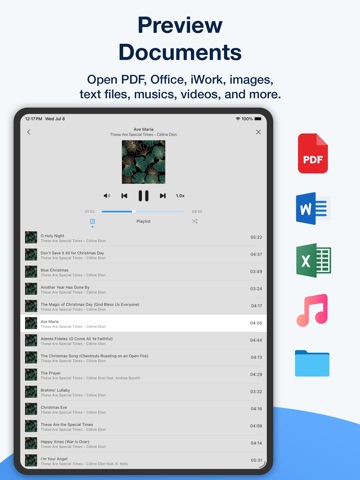Tap thumbnail beside O Holy Night
The height and width of the screenshot is (480, 360).
(31, 238)
